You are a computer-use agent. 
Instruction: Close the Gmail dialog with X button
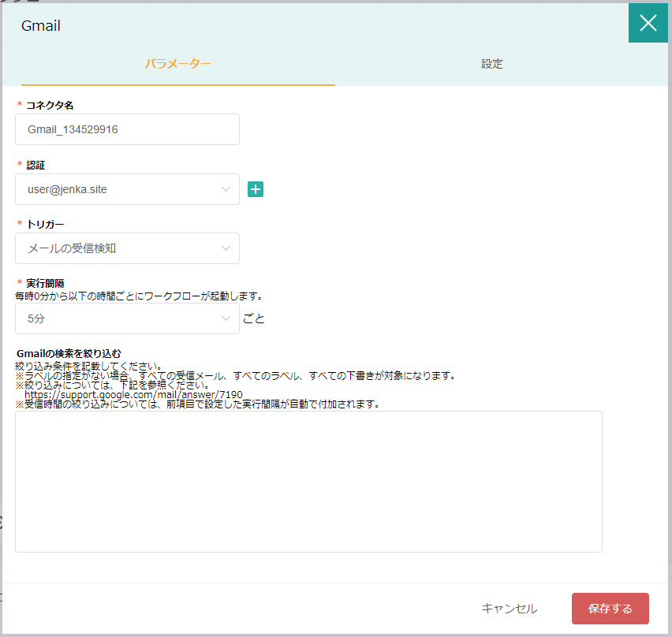(x=648, y=23)
